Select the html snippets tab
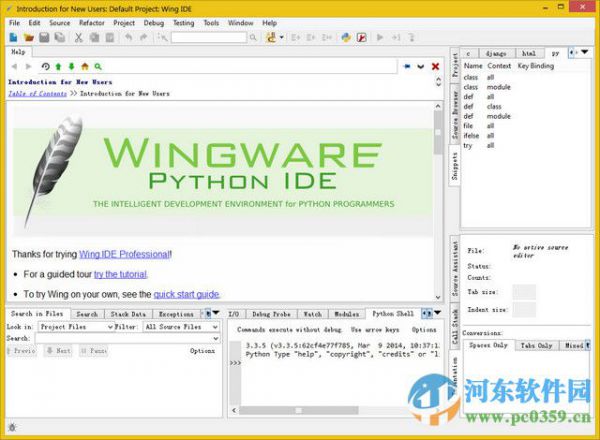This screenshot has width=600, height=440. pyautogui.click(x=529, y=54)
